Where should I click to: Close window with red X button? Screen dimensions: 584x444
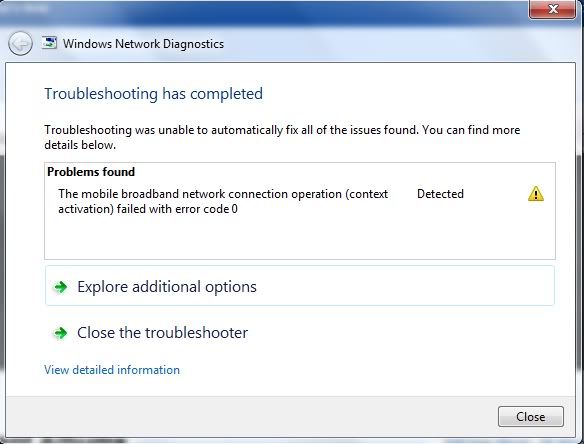pyautogui.click(x=553, y=9)
